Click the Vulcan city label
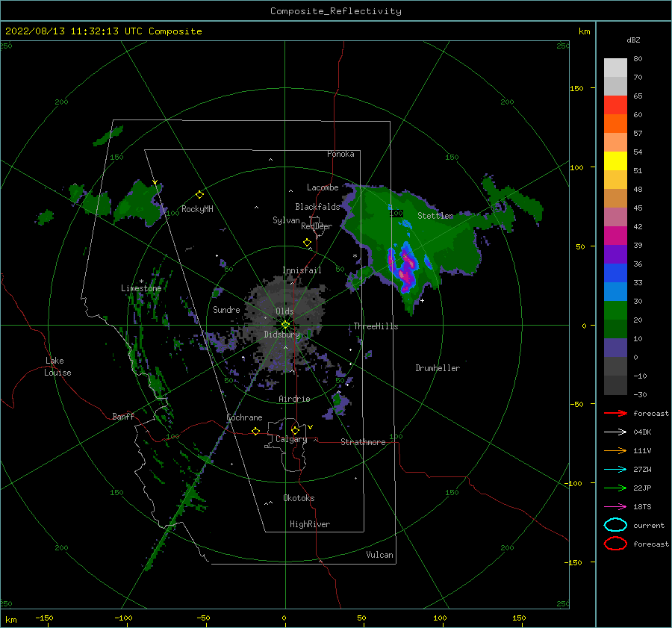Image resolution: width=672 pixels, height=628 pixels. (379, 555)
